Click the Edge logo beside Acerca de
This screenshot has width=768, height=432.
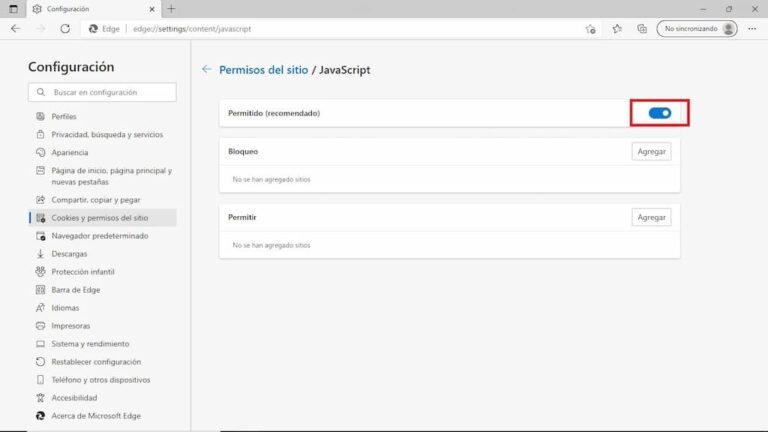point(40,416)
